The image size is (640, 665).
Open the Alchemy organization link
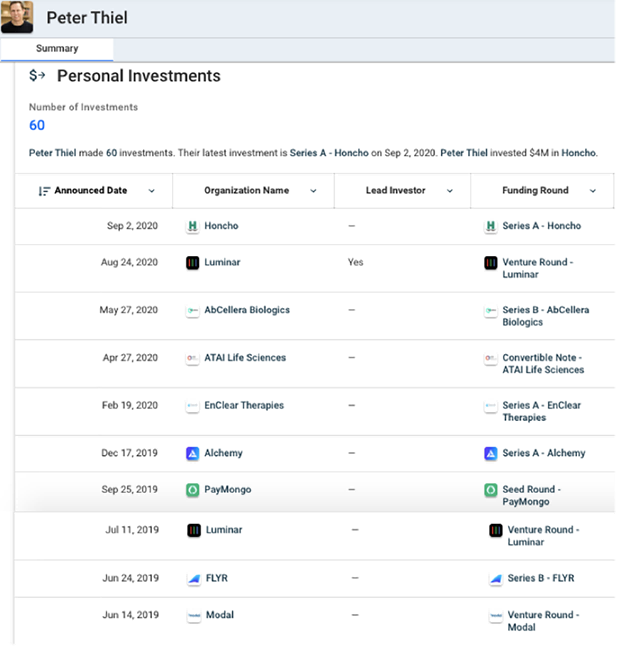(x=224, y=453)
